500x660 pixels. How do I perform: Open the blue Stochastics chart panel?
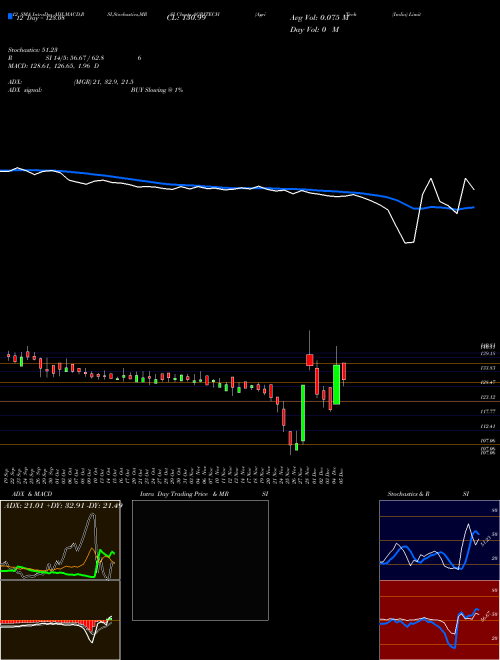[439, 540]
